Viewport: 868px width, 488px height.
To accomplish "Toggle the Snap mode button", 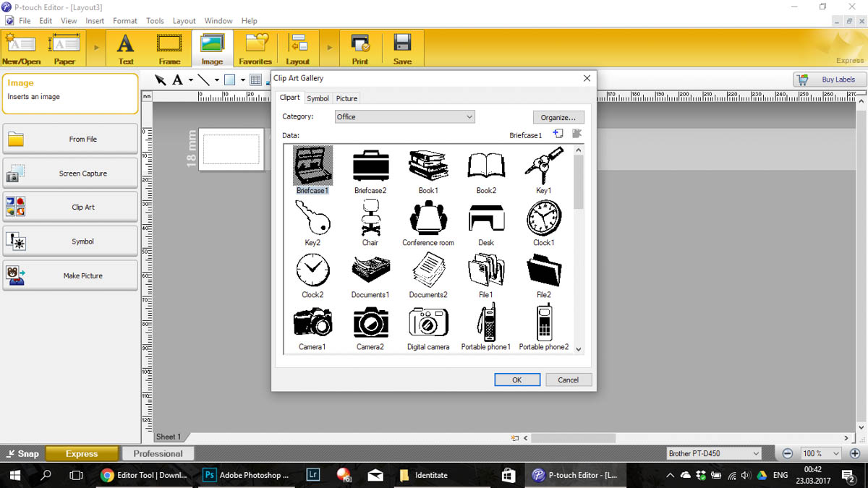I will 22,454.
